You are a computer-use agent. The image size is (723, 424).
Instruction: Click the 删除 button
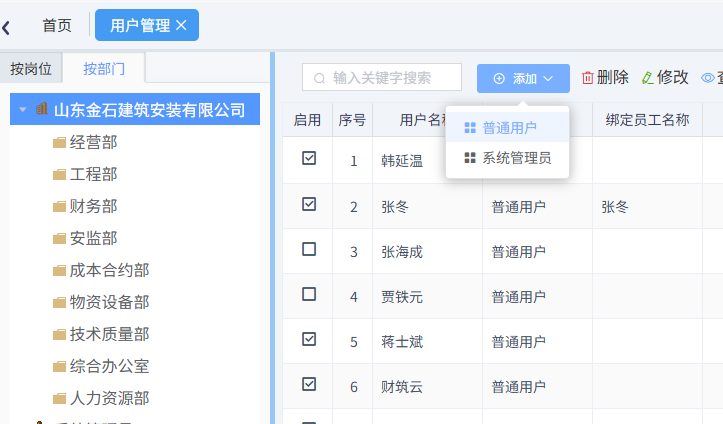coord(605,77)
